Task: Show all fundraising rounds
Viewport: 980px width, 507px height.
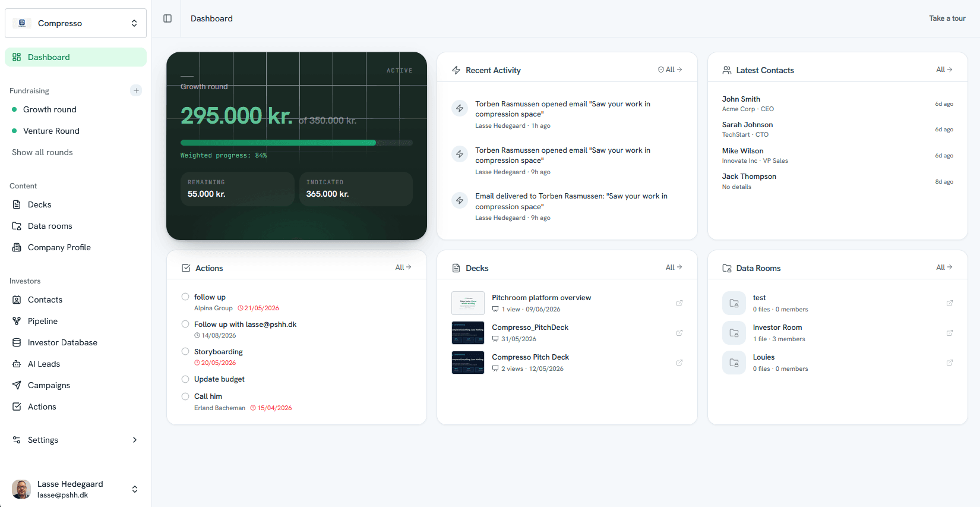Action: click(x=42, y=152)
